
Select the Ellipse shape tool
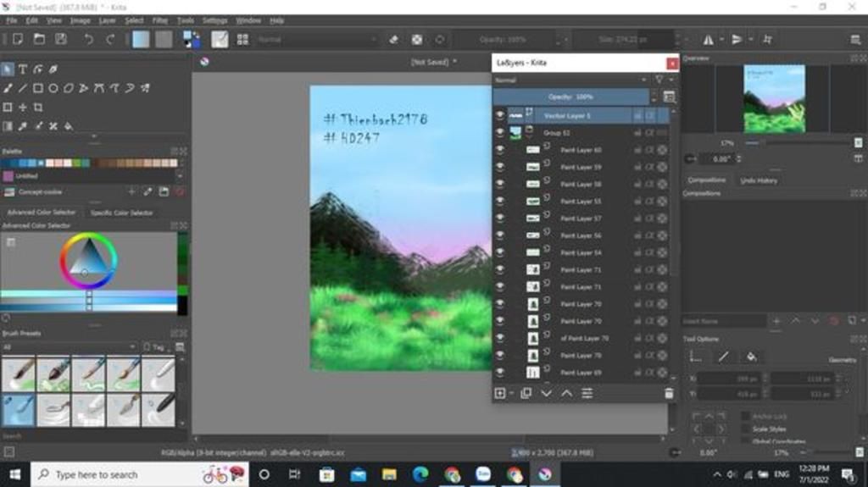(53, 88)
